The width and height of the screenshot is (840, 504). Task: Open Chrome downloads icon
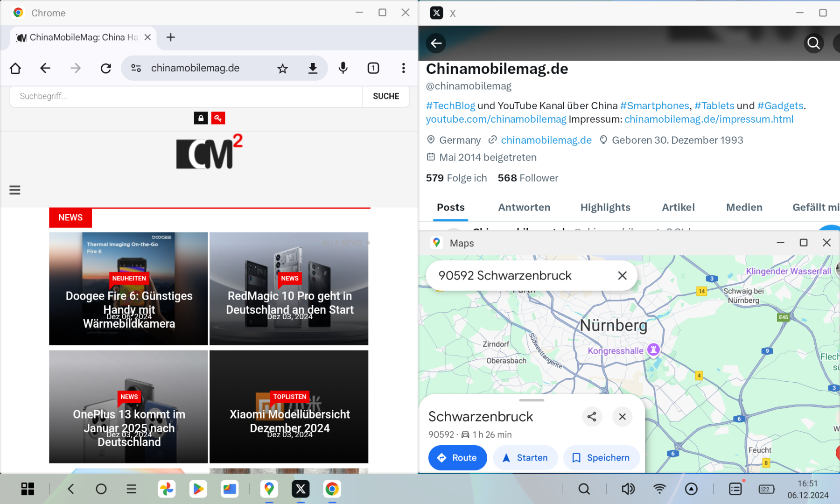click(313, 69)
